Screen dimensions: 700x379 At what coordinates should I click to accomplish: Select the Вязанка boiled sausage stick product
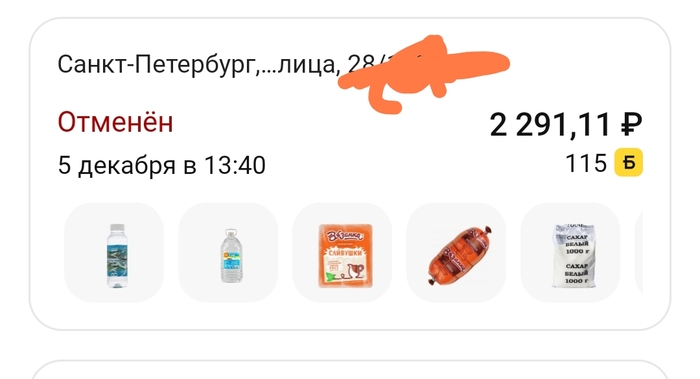point(456,252)
